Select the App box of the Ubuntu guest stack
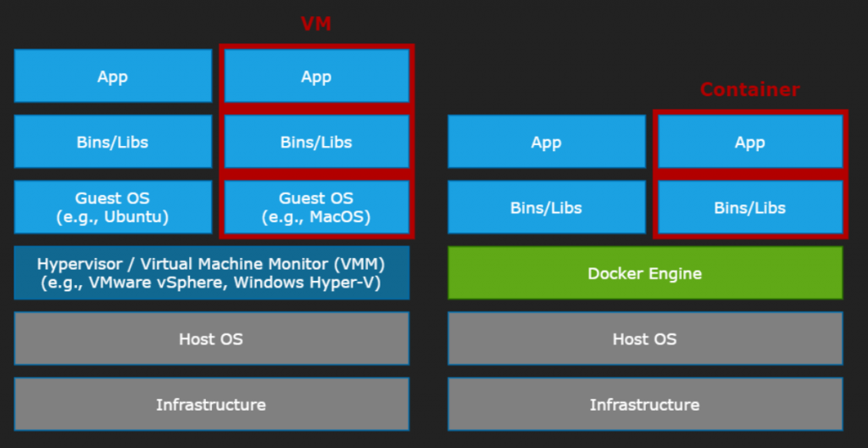The height and width of the screenshot is (448, 868). tap(113, 76)
